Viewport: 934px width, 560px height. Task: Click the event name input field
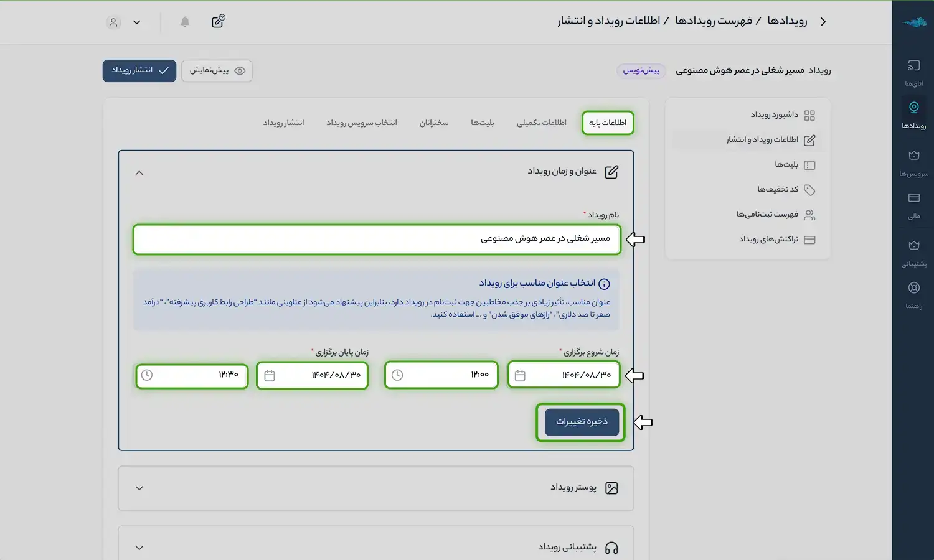(x=377, y=239)
